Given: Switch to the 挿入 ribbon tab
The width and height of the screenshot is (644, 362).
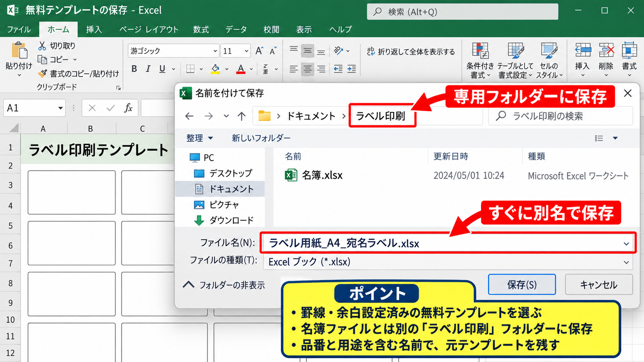Looking at the screenshot, I should tap(94, 29).
